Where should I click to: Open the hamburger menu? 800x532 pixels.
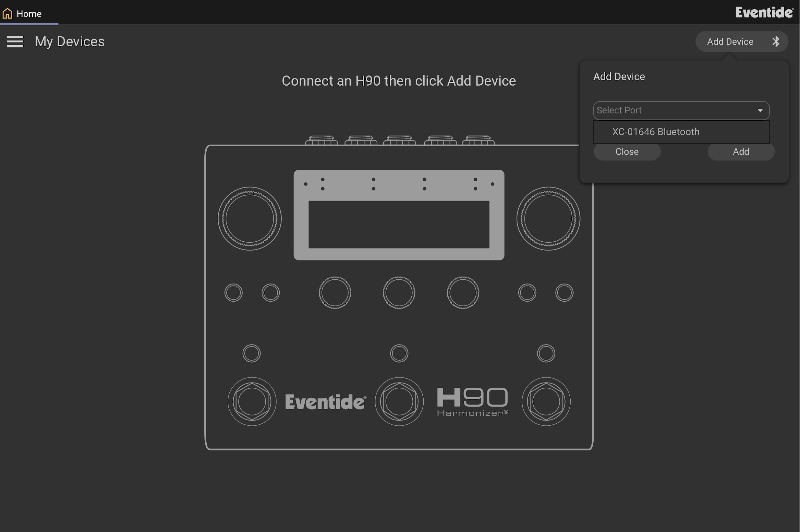(15, 41)
